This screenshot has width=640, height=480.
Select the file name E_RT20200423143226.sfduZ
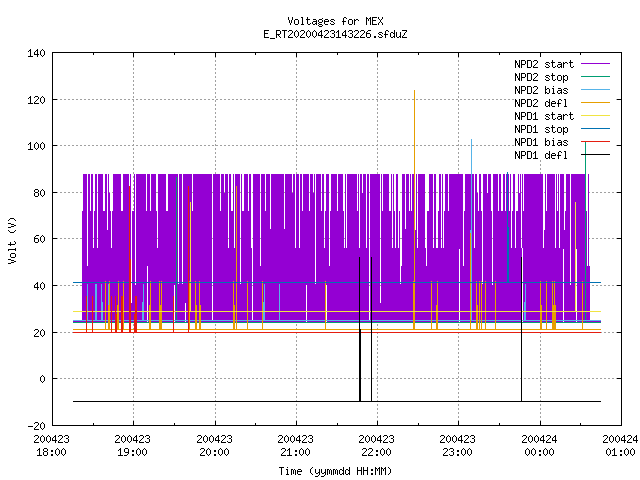pos(335,34)
